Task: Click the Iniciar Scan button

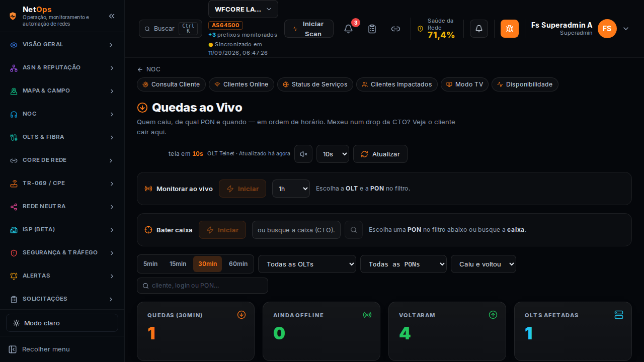Action: [309, 29]
